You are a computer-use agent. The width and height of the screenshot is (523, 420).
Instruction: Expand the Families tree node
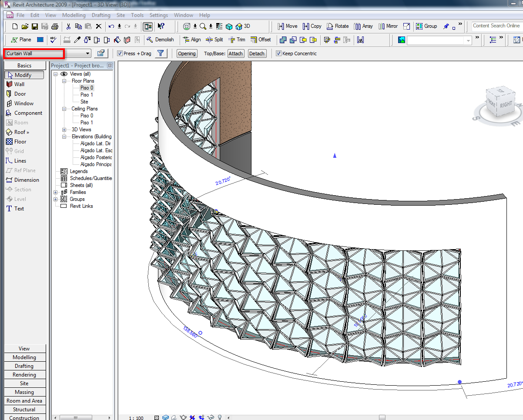coord(56,192)
